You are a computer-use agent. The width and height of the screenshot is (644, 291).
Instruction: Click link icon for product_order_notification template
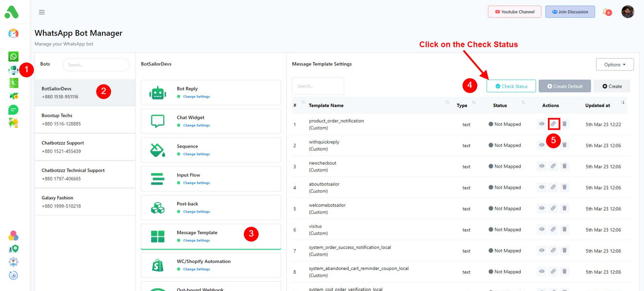(553, 124)
